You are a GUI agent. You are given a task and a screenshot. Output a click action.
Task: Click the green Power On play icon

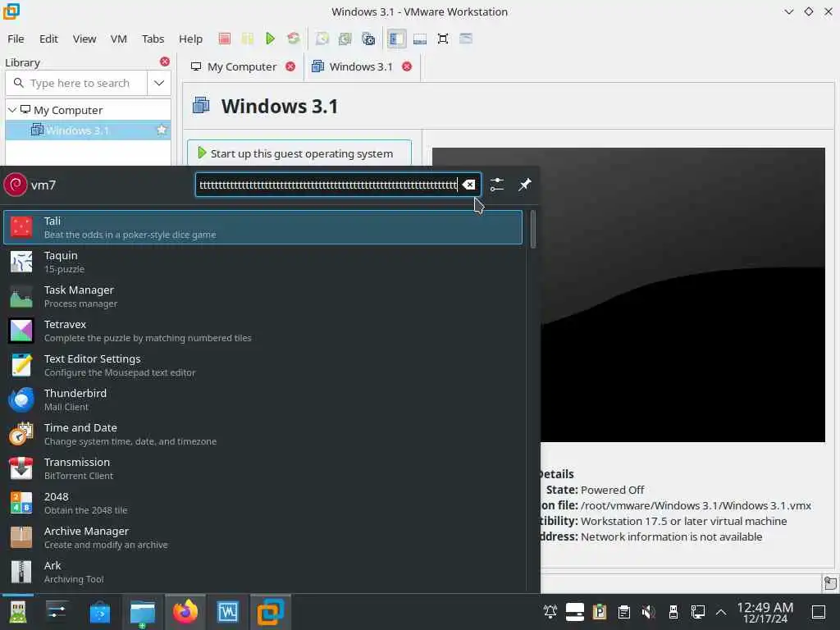[x=270, y=39]
